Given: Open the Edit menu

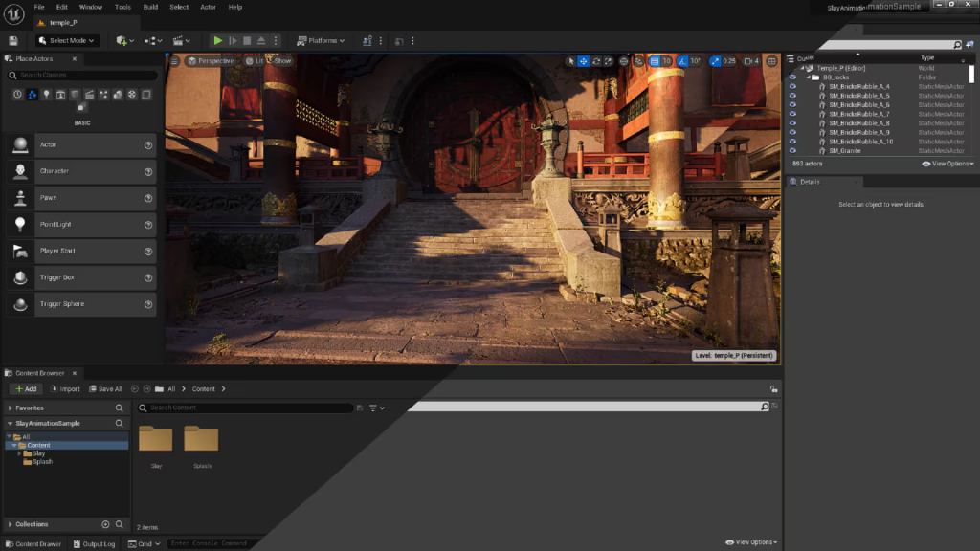Looking at the screenshot, I should [x=62, y=7].
